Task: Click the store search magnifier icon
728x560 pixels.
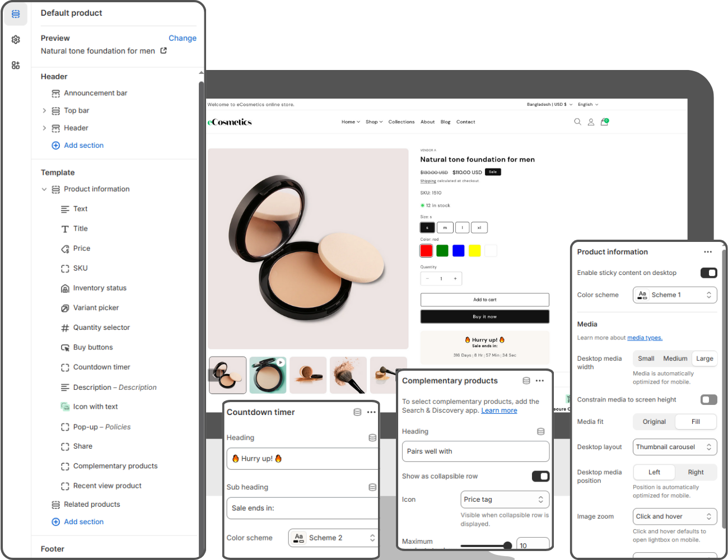Action: (x=577, y=122)
